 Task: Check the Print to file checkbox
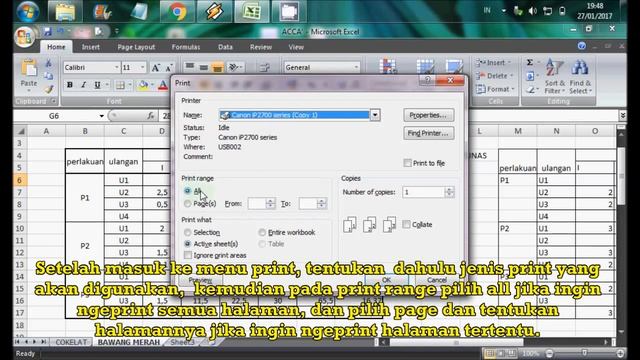pos(407,163)
